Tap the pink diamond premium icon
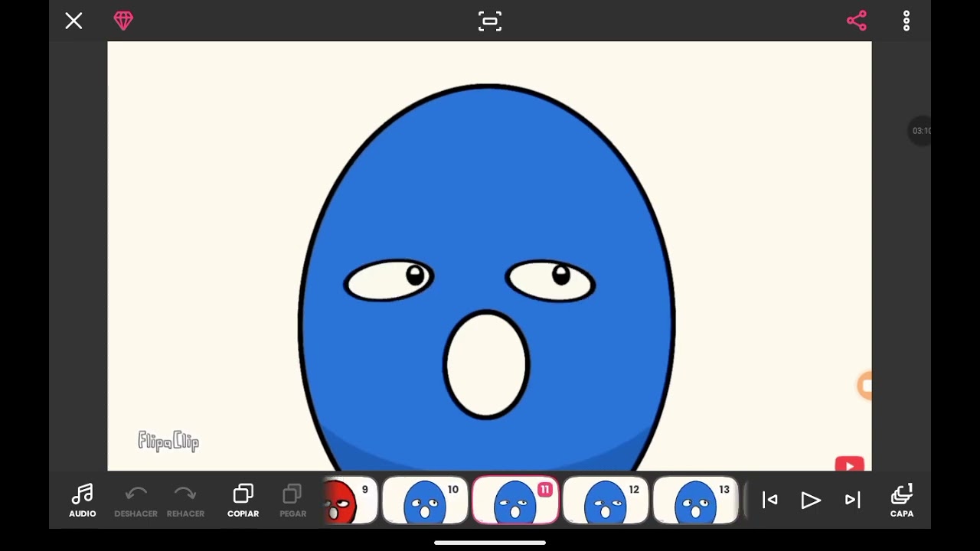Image resolution: width=980 pixels, height=551 pixels. point(123,21)
